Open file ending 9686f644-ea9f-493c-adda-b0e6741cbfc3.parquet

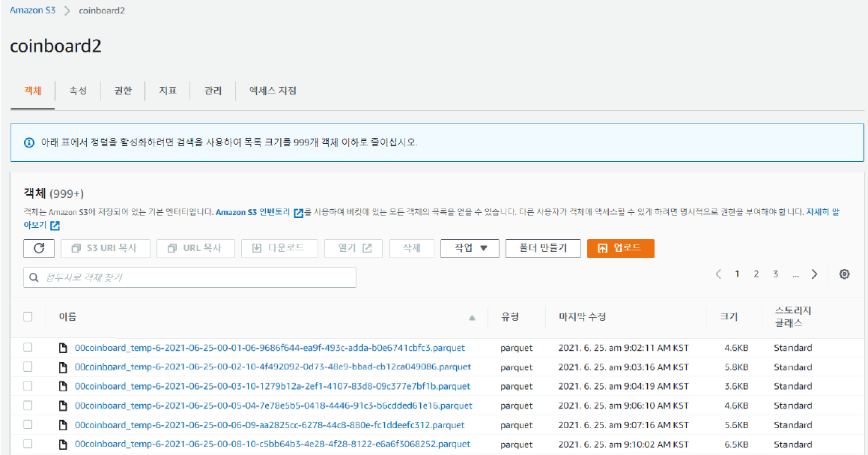270,348
